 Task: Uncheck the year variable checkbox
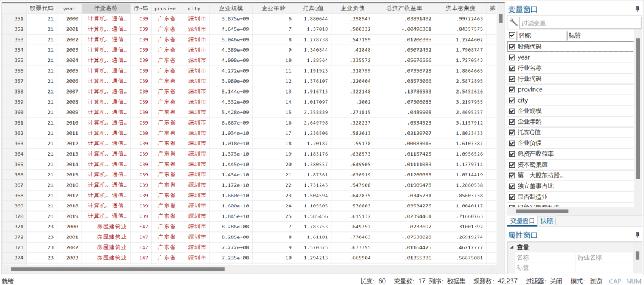click(x=512, y=57)
